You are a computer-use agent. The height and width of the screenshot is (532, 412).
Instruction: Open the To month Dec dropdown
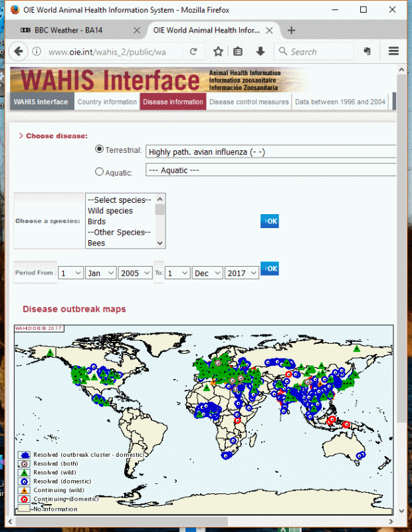point(206,273)
